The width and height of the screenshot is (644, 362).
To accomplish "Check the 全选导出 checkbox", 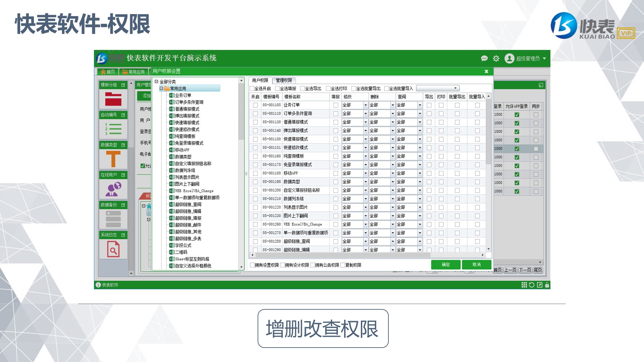I will pos(303,88).
